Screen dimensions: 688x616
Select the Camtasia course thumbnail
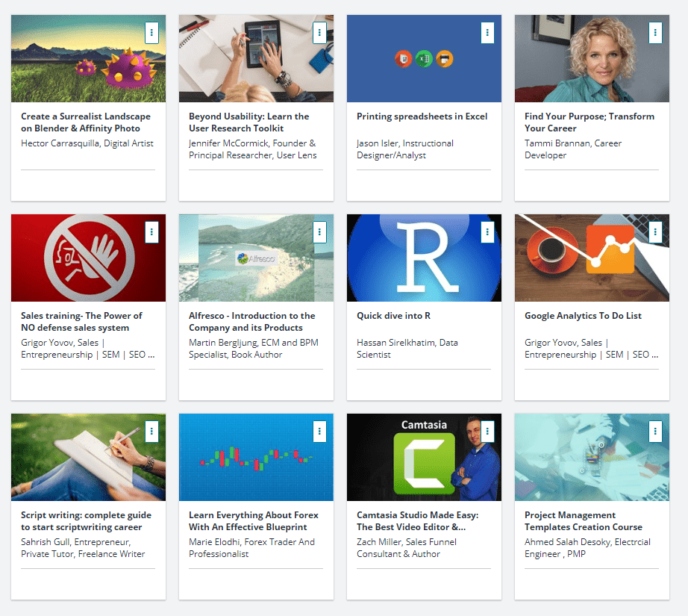[x=424, y=457]
